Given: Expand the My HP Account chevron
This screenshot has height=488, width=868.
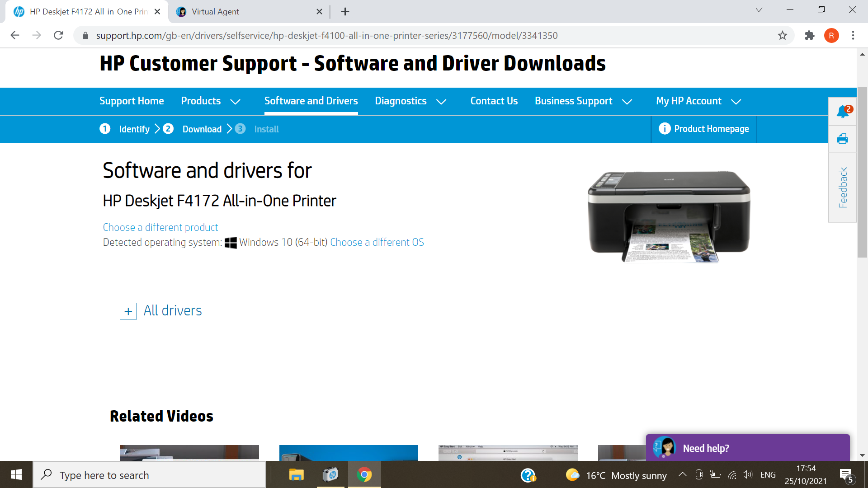Looking at the screenshot, I should 736,102.
